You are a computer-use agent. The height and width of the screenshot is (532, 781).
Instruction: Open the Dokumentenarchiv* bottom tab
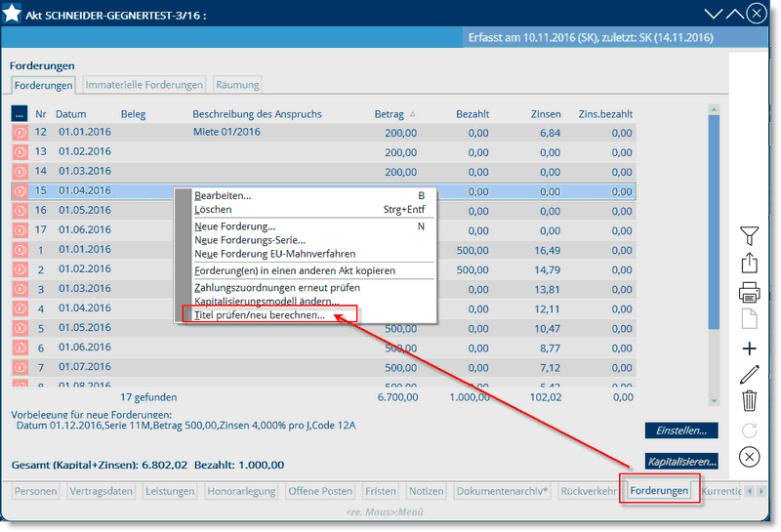502,491
